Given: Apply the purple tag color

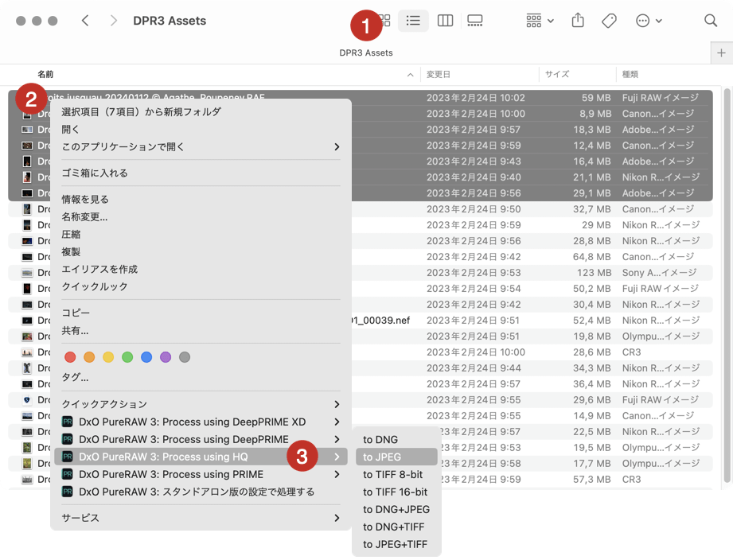Looking at the screenshot, I should [x=166, y=357].
